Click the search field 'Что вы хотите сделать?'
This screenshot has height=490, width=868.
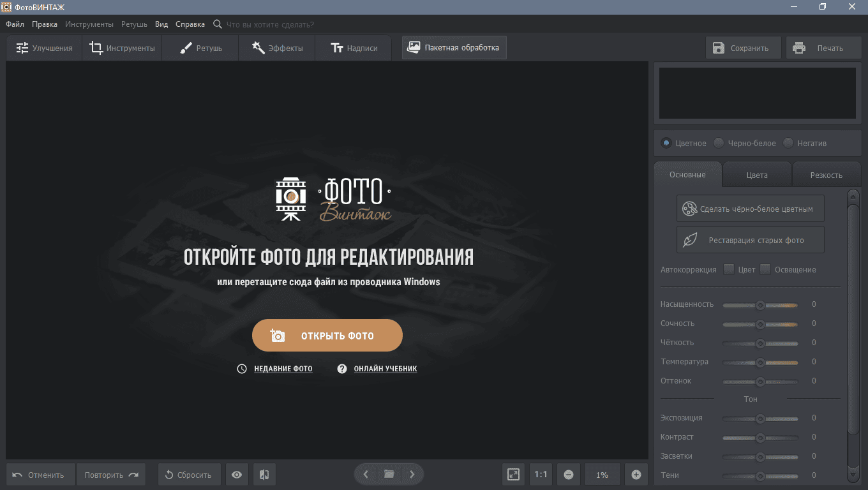[x=271, y=24]
